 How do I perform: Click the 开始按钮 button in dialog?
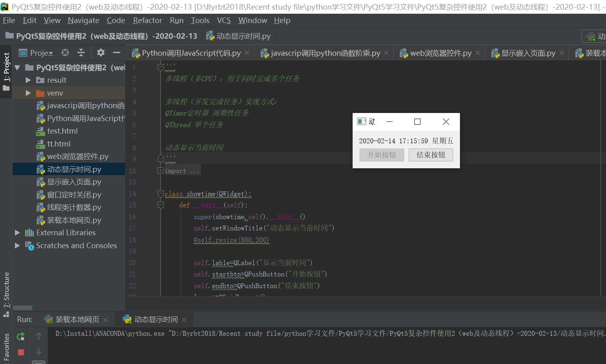(x=382, y=155)
